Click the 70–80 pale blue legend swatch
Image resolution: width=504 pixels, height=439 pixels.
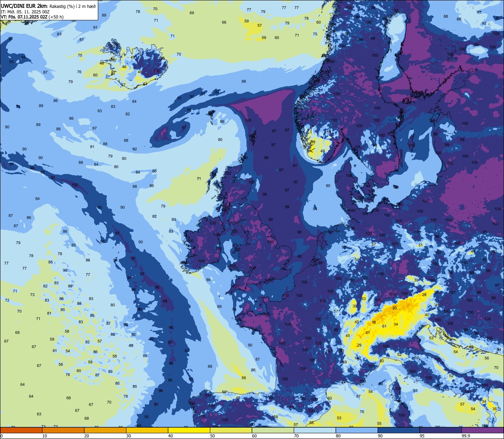(315, 430)
